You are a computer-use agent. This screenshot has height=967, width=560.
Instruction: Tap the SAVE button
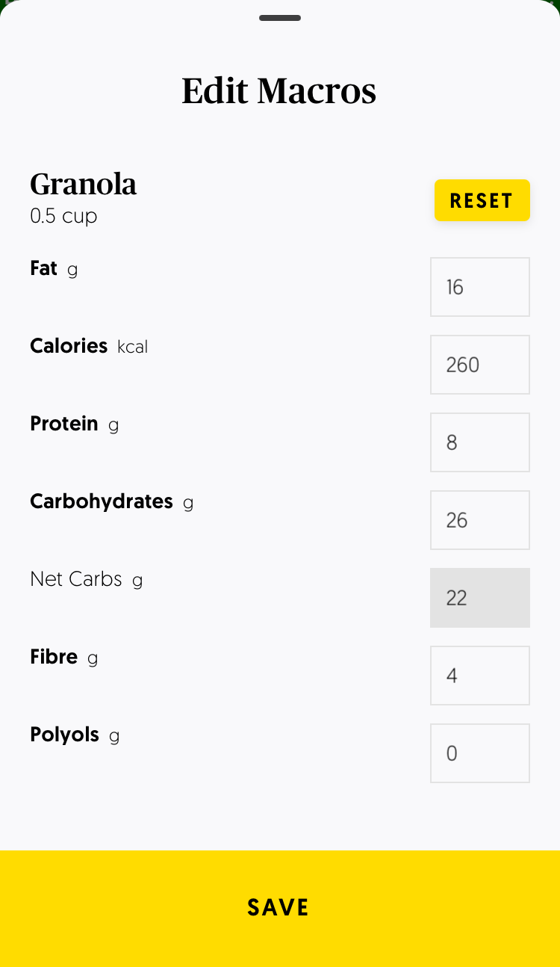click(x=280, y=907)
